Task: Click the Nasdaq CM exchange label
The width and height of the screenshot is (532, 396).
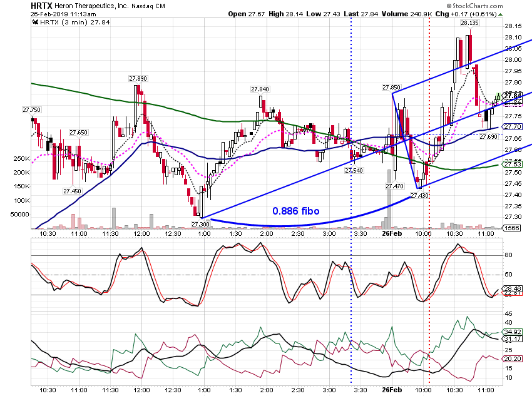Action: point(148,6)
